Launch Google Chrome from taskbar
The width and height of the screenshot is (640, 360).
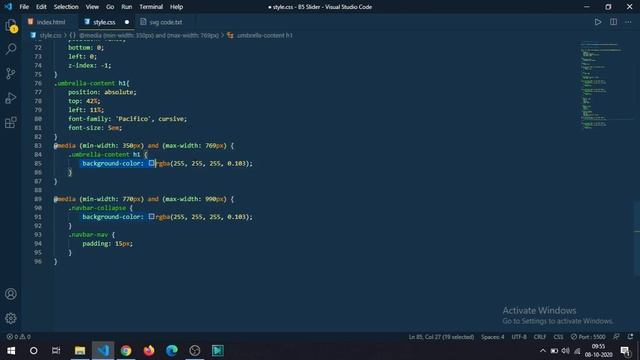pyautogui.click(x=126, y=351)
